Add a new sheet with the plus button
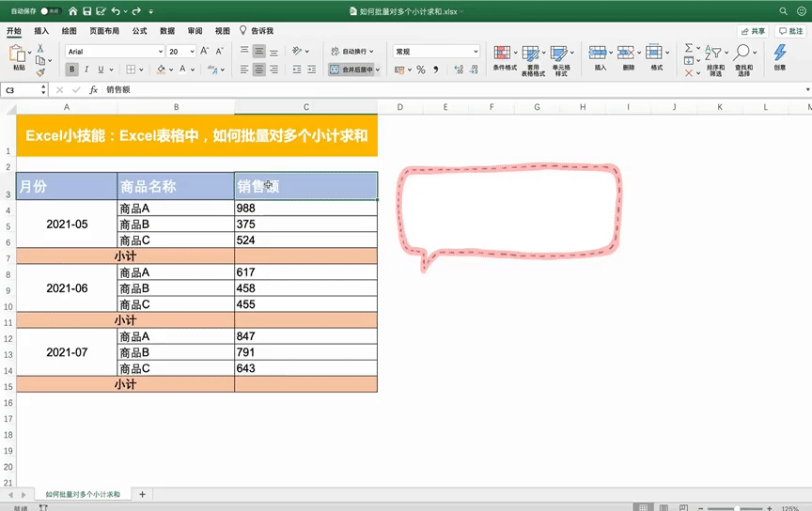The height and width of the screenshot is (511, 812). click(x=143, y=494)
